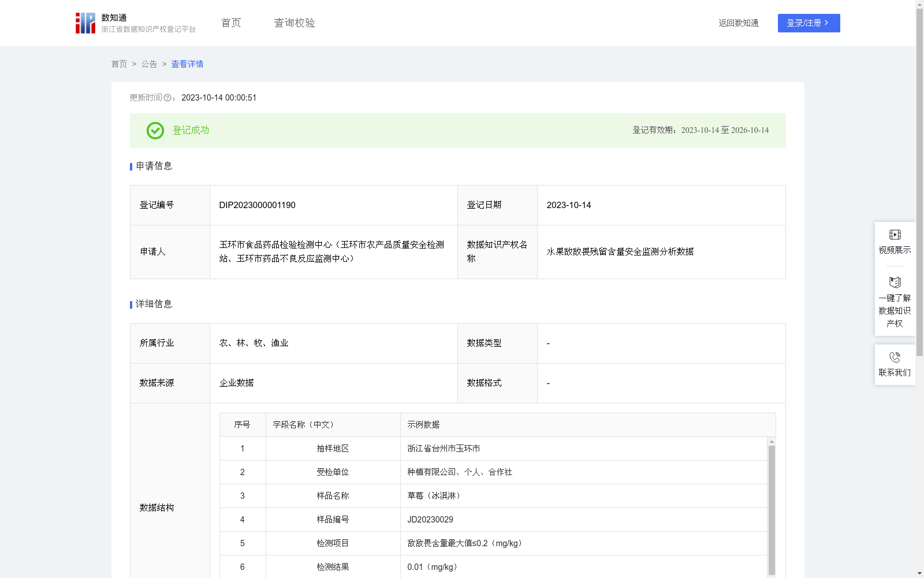This screenshot has width=924, height=578.
Task: Go to the 首页 nav tab
Action: pos(231,23)
